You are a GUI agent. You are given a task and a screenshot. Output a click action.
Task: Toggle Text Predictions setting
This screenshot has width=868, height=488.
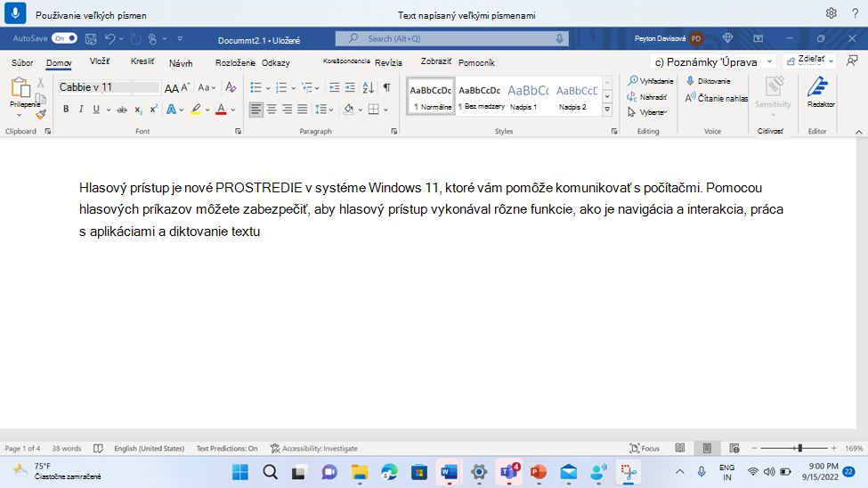(227, 448)
